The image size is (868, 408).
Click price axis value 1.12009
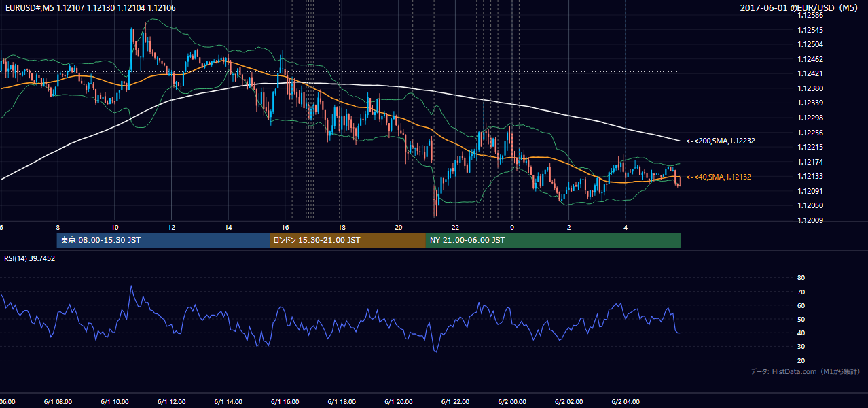coord(810,220)
